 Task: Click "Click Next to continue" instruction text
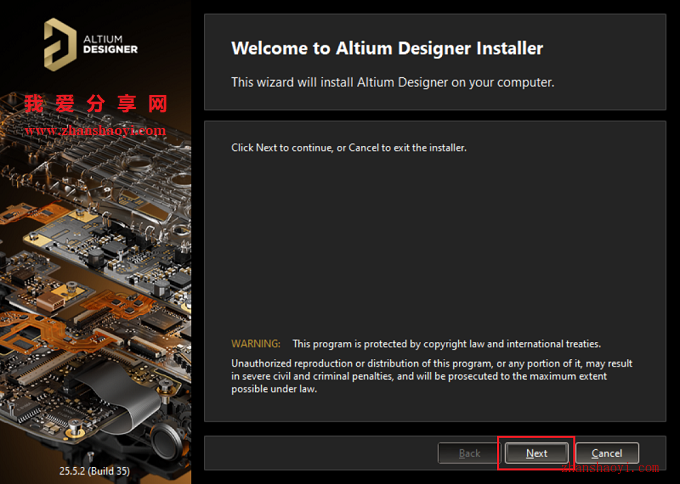point(349,148)
